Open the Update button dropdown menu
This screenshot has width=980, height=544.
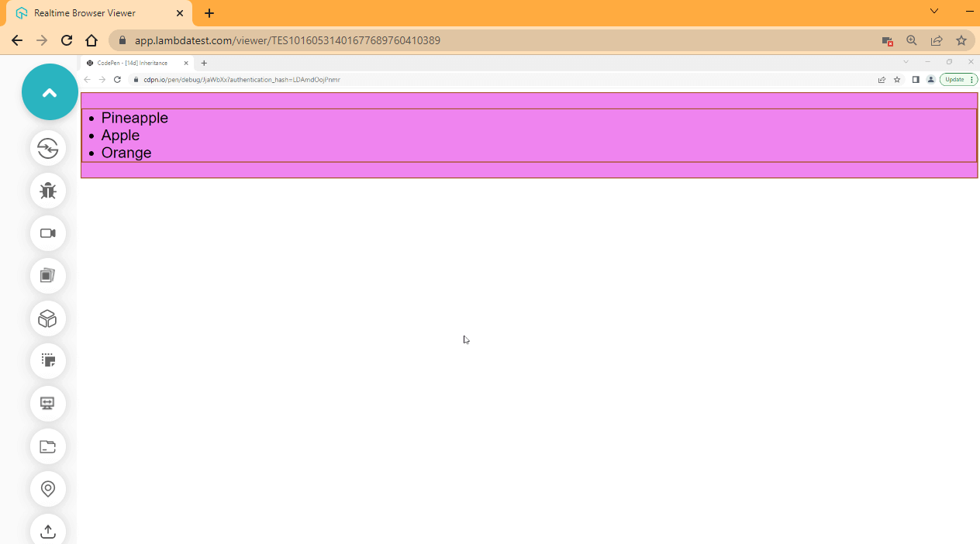coord(972,79)
